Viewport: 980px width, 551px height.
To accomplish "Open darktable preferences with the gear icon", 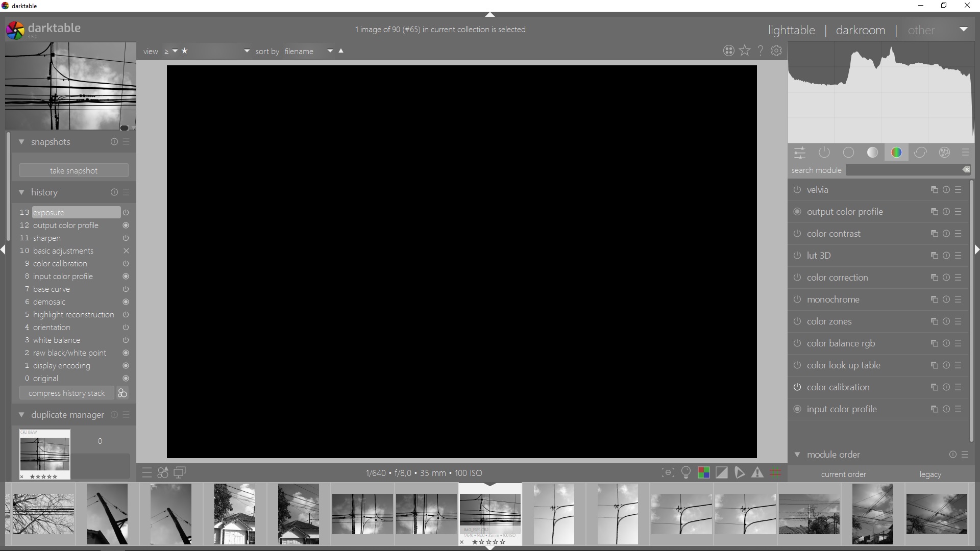I will point(776,51).
